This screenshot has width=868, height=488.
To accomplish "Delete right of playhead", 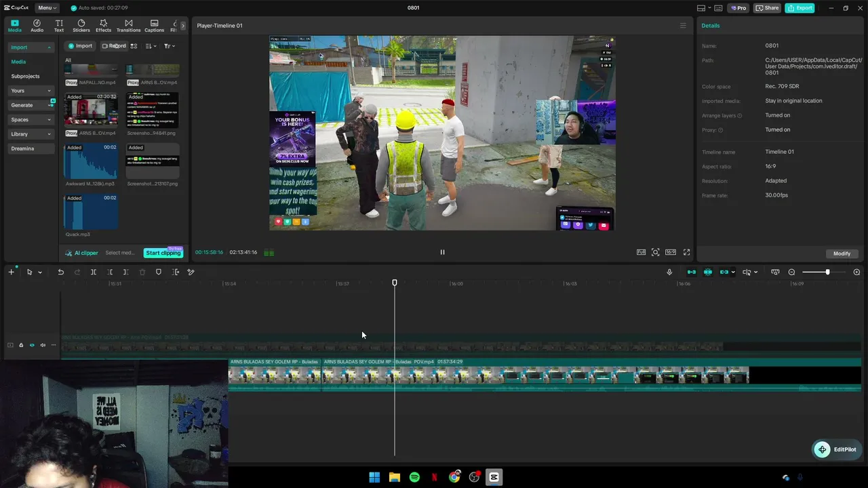I will tap(126, 272).
